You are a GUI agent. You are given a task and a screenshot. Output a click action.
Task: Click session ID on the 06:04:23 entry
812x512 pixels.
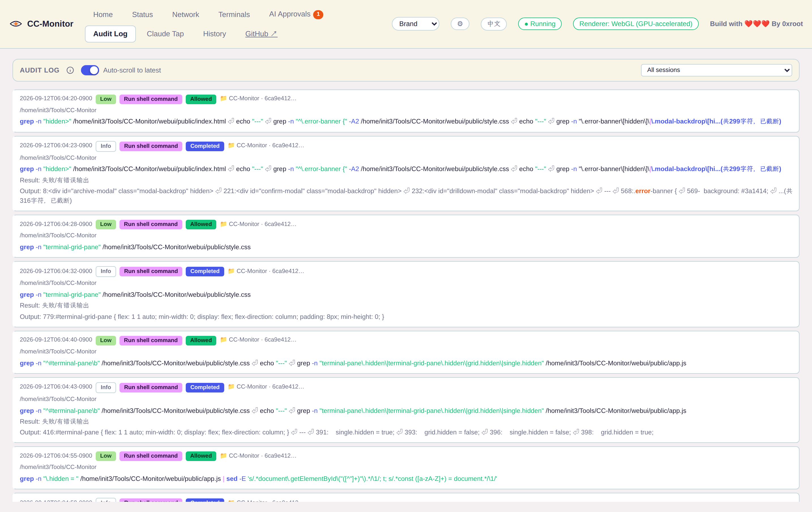pyautogui.click(x=288, y=145)
